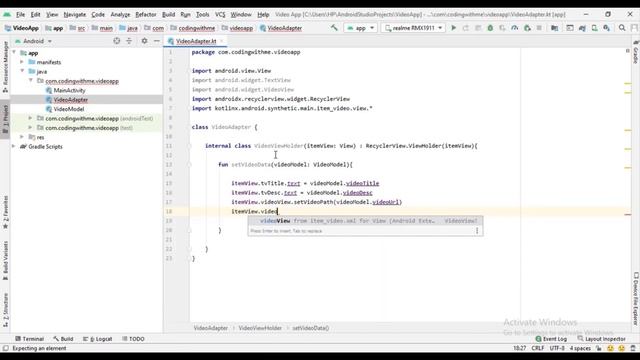The height and width of the screenshot is (360, 640).
Task: Open the AVD Manager icon in the toolbar
Action: (595, 28)
